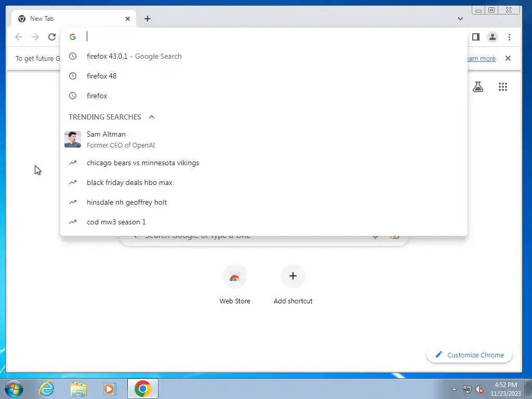Image resolution: width=532 pixels, height=399 pixels.
Task: Open the network tray icon
Action: coord(467,390)
